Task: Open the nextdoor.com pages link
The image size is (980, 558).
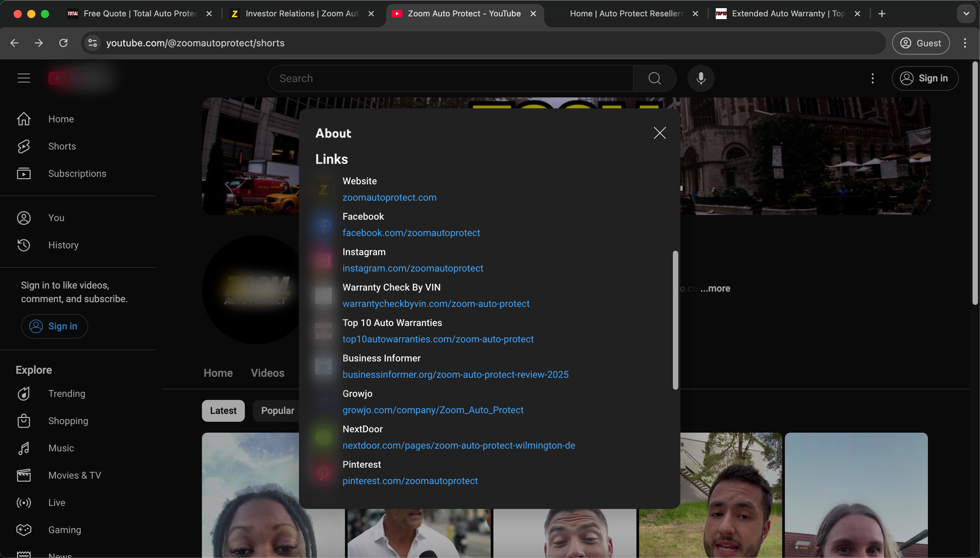Action: [x=458, y=445]
